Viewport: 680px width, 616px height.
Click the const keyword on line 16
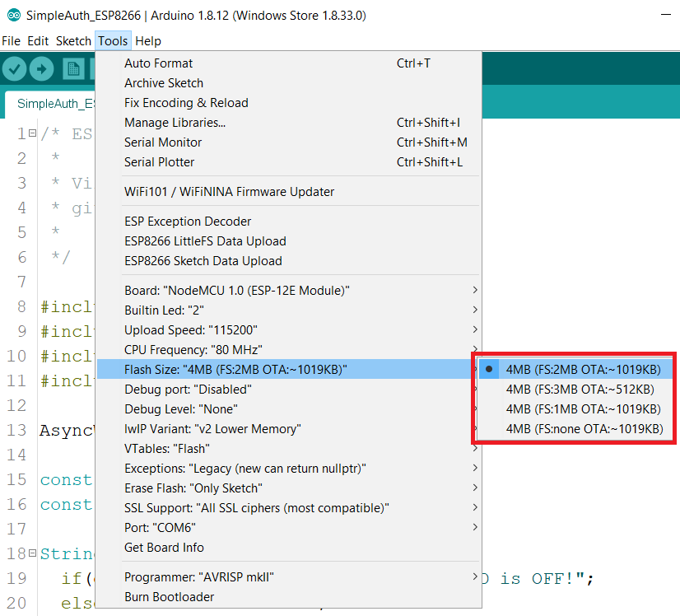click(66, 505)
